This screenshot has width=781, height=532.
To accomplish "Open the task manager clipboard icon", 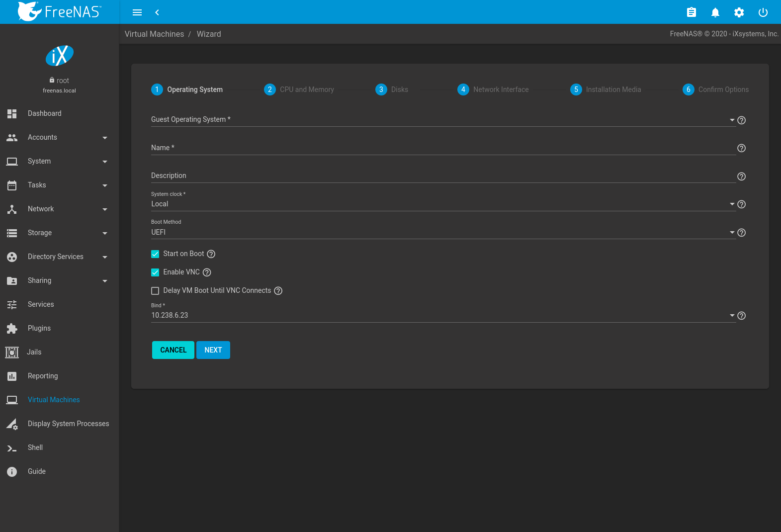I will [x=691, y=12].
